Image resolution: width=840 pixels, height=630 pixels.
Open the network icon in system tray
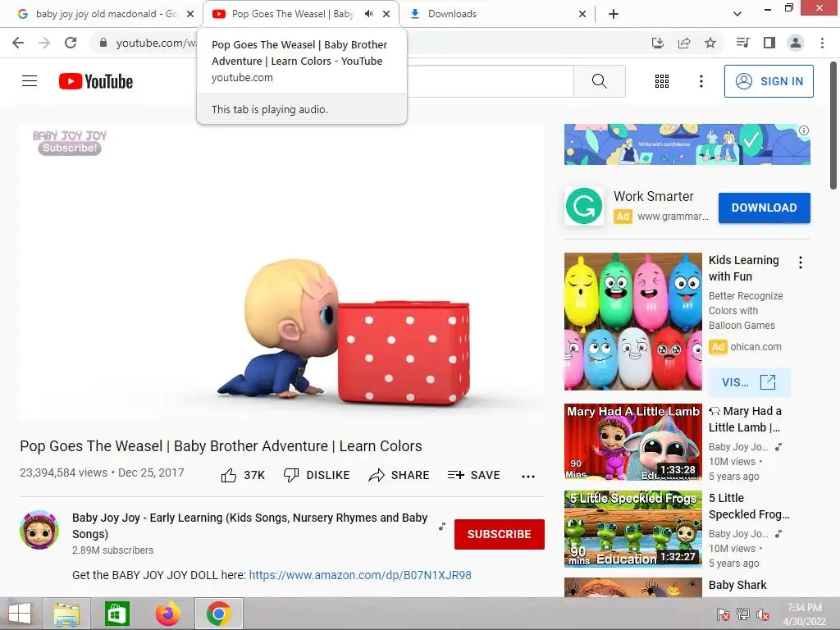point(743,614)
